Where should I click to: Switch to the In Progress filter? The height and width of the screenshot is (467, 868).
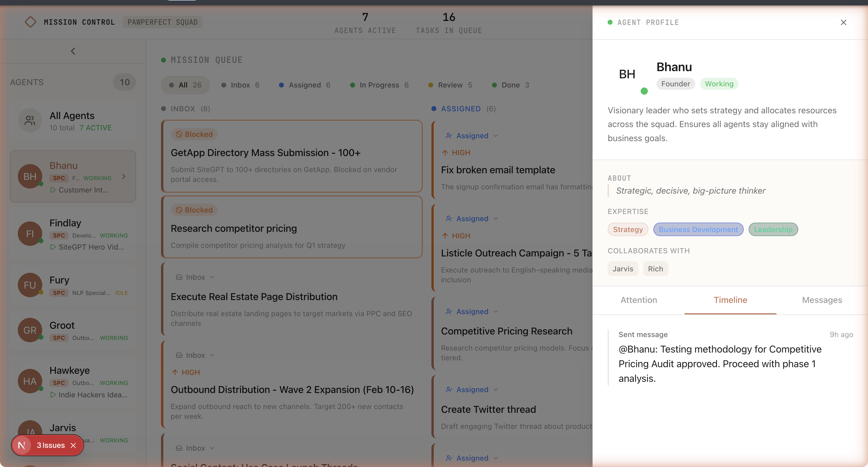379,85
